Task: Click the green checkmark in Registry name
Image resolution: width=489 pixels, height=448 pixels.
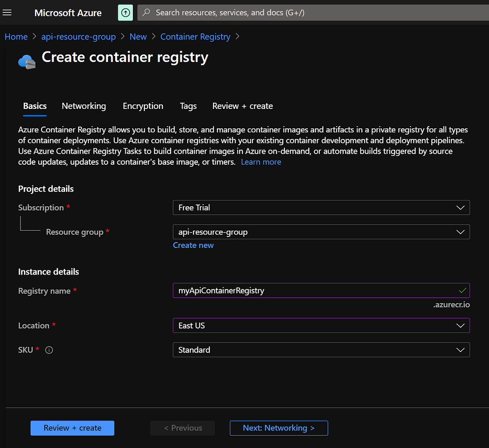Action: (462, 290)
